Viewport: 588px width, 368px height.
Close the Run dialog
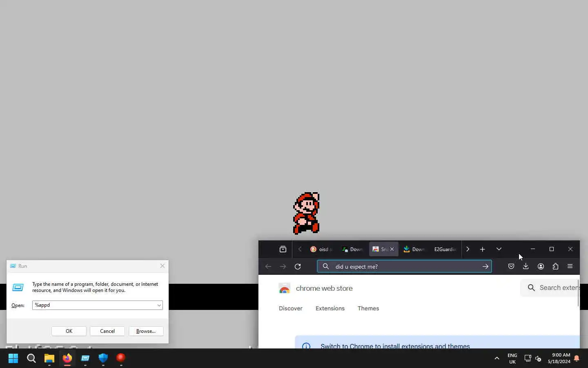163,266
